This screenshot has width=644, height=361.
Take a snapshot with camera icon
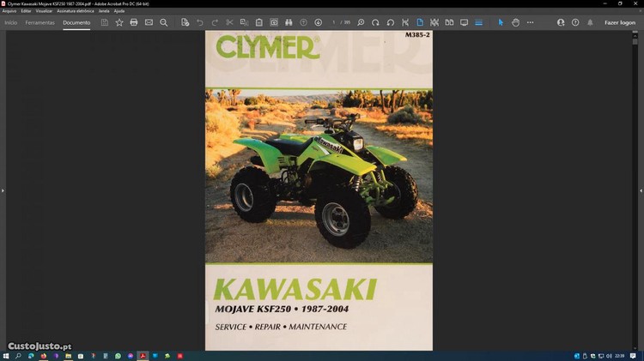click(x=274, y=22)
